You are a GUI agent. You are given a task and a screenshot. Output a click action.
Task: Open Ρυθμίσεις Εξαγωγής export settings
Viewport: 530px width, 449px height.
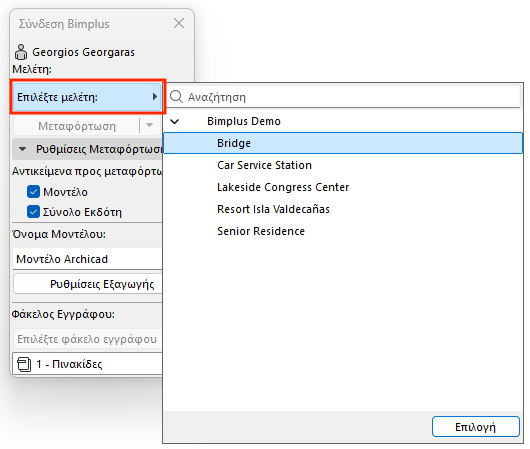coord(88,284)
